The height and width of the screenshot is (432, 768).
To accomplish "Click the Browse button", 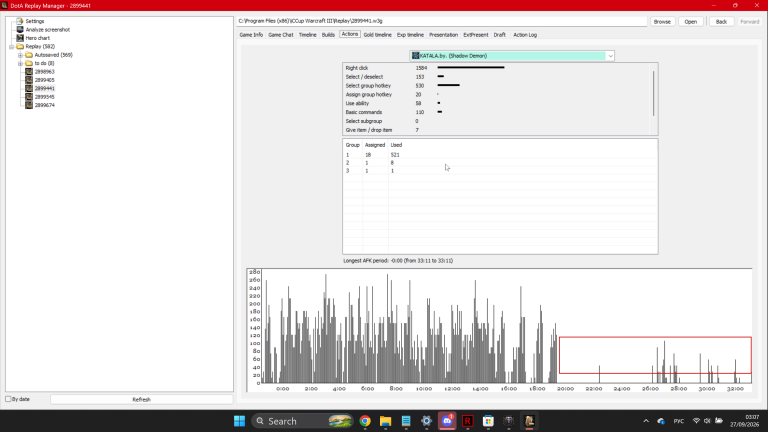I will click(662, 22).
